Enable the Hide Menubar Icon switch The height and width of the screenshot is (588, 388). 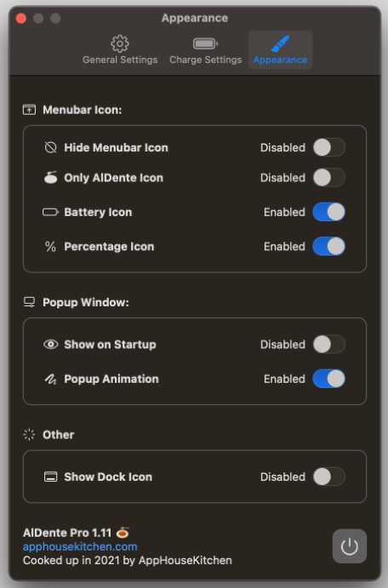coord(329,147)
